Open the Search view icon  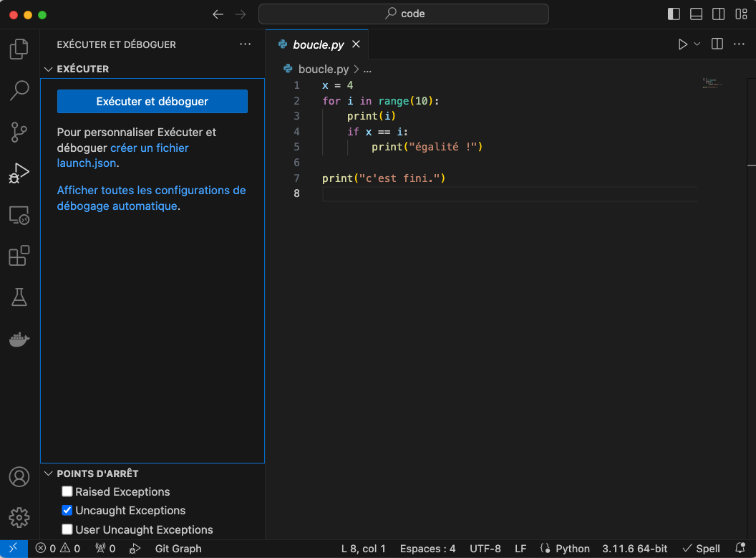[19, 90]
